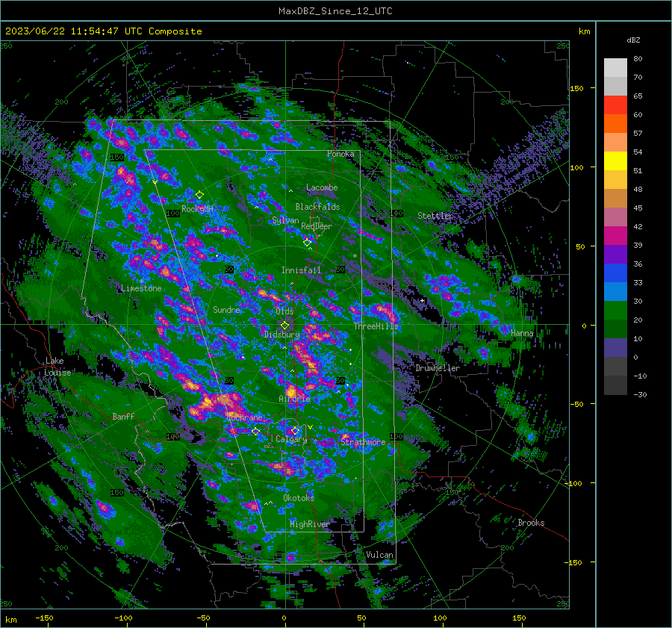Click the white plus marker north of Drumheller
Screen dimensions: 672x628
click(x=422, y=300)
